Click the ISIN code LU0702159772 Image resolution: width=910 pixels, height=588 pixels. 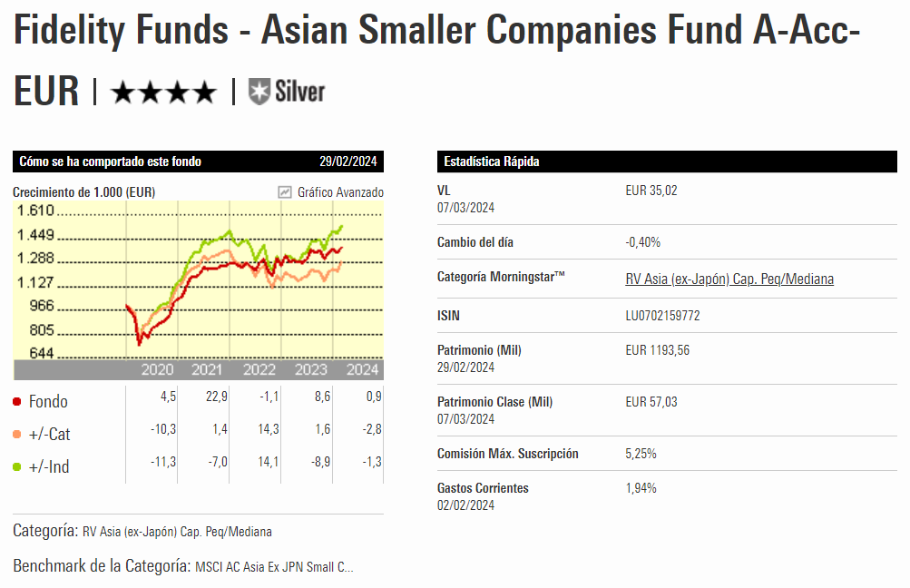pyautogui.click(x=662, y=315)
